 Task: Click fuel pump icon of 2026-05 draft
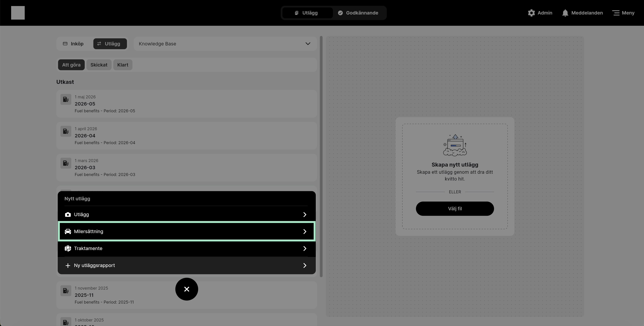(x=66, y=99)
